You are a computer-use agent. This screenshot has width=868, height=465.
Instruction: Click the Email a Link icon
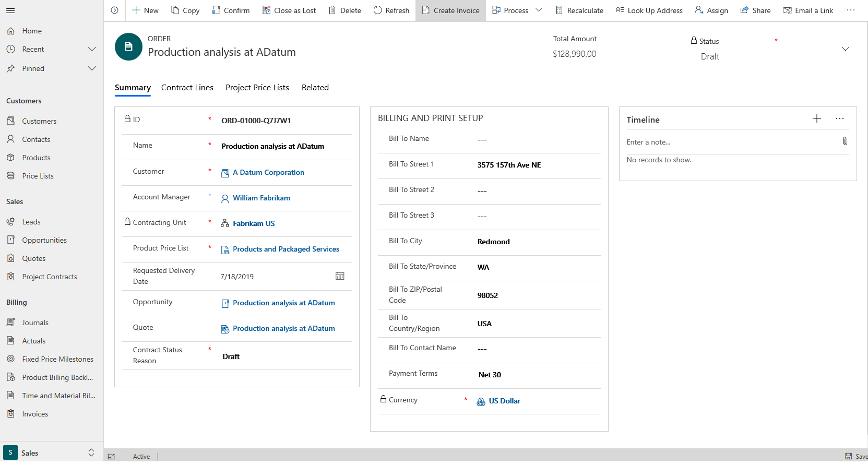coord(788,10)
